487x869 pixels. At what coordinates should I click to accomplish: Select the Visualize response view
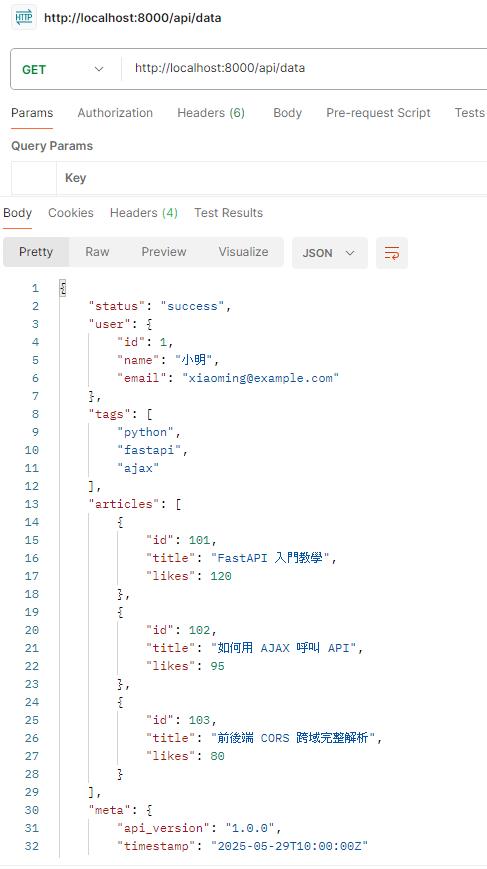click(243, 252)
